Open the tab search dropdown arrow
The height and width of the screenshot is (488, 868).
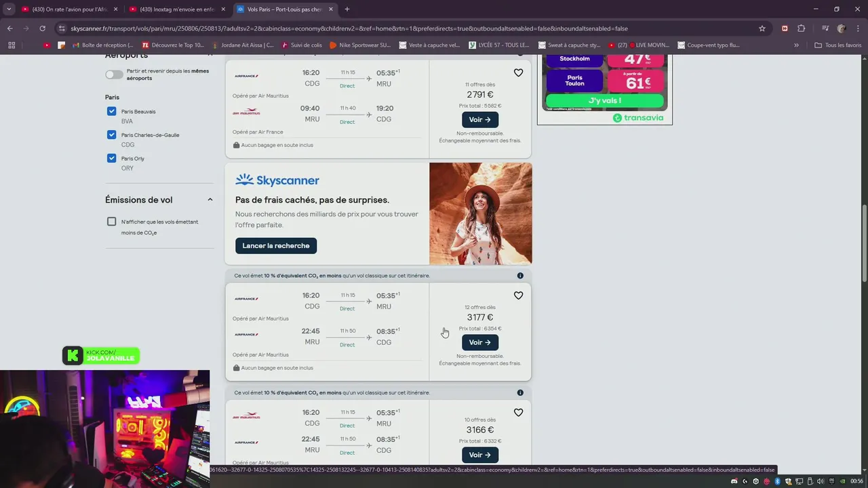[x=9, y=9]
